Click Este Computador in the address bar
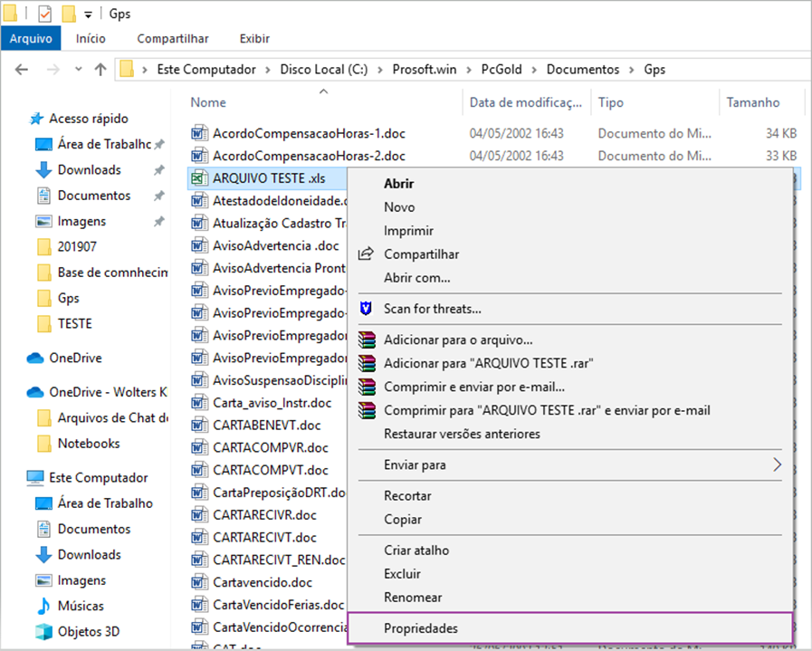This screenshot has height=651, width=812. pos(206,70)
